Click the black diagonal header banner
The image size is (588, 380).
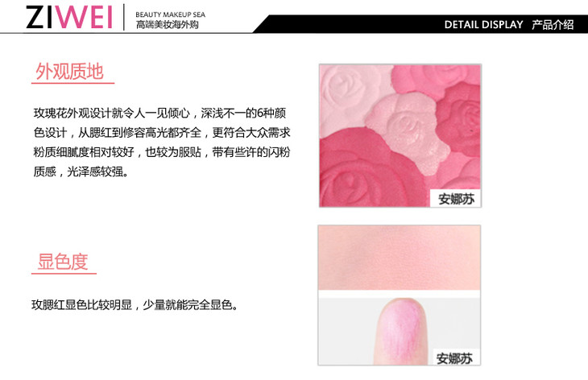[x=420, y=24]
